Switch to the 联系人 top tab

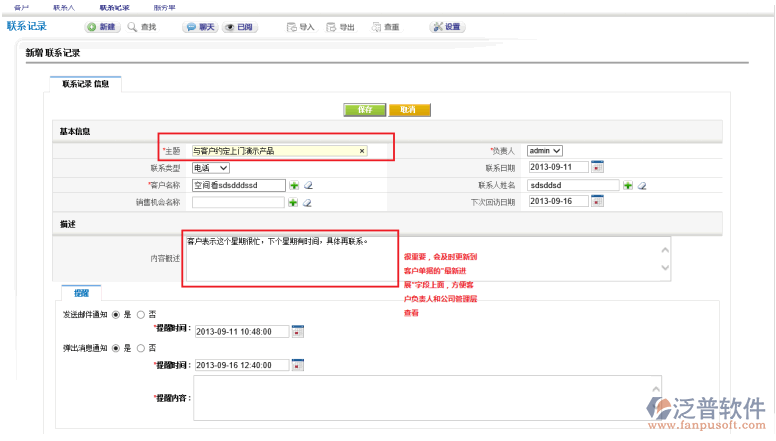click(x=64, y=7)
